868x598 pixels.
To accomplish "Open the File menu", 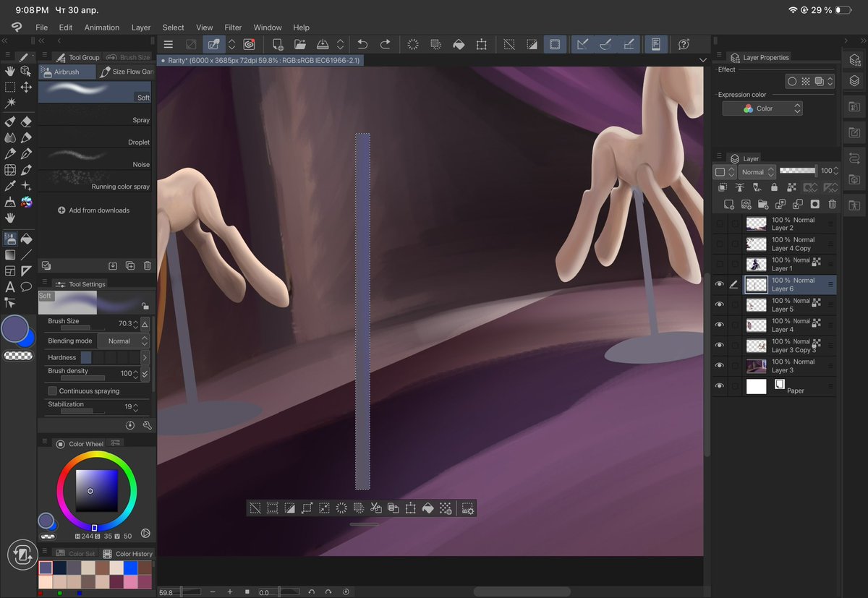I will tap(42, 27).
